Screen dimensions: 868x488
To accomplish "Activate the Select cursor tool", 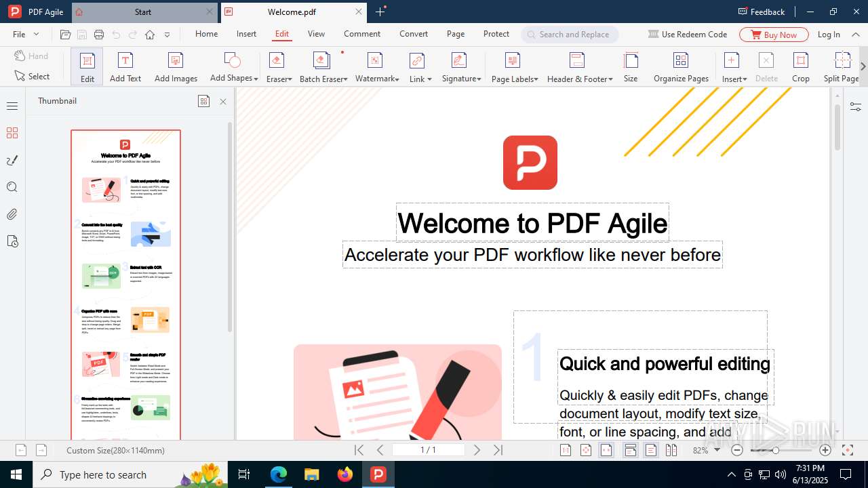I will coord(32,77).
